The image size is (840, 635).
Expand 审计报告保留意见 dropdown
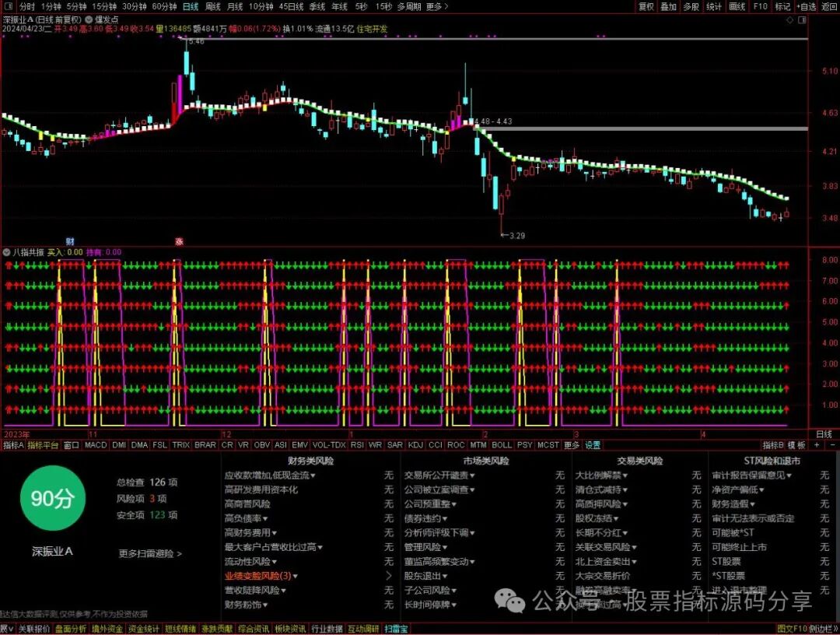pos(751,475)
